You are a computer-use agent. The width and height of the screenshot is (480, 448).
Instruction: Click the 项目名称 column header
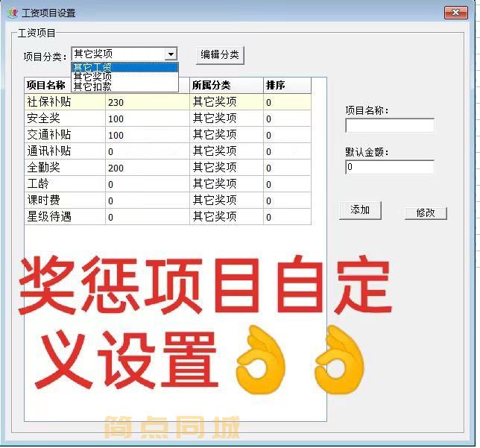48,86
